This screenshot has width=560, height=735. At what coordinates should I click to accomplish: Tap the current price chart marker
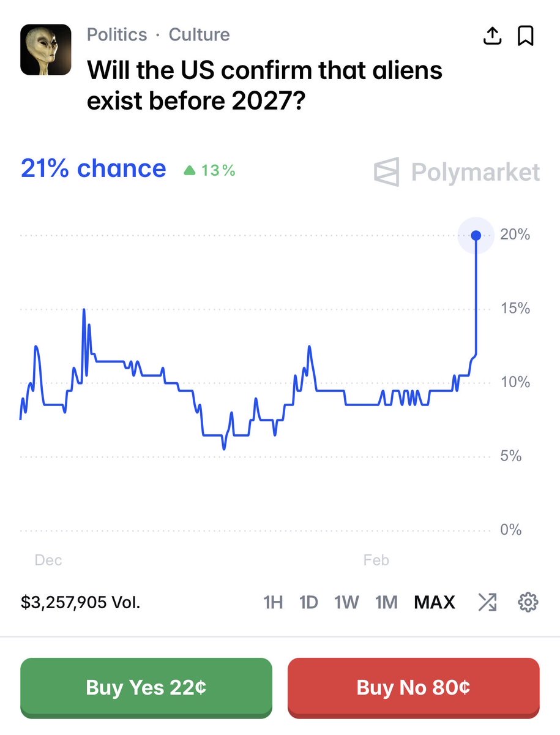476,235
